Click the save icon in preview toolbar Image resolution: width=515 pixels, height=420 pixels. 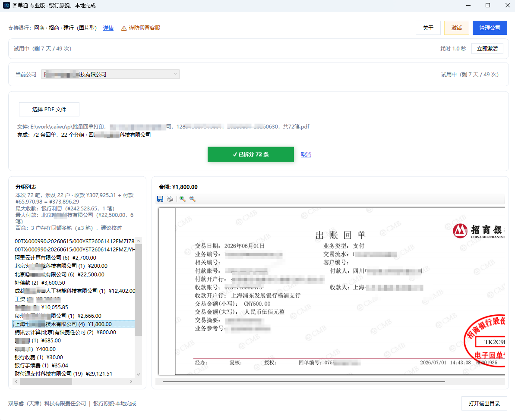(160, 199)
